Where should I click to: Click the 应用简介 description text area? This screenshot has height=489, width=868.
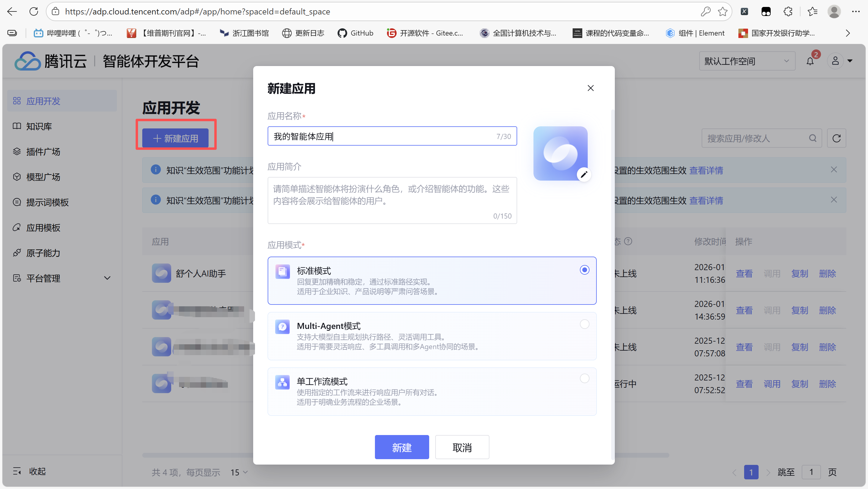click(392, 200)
